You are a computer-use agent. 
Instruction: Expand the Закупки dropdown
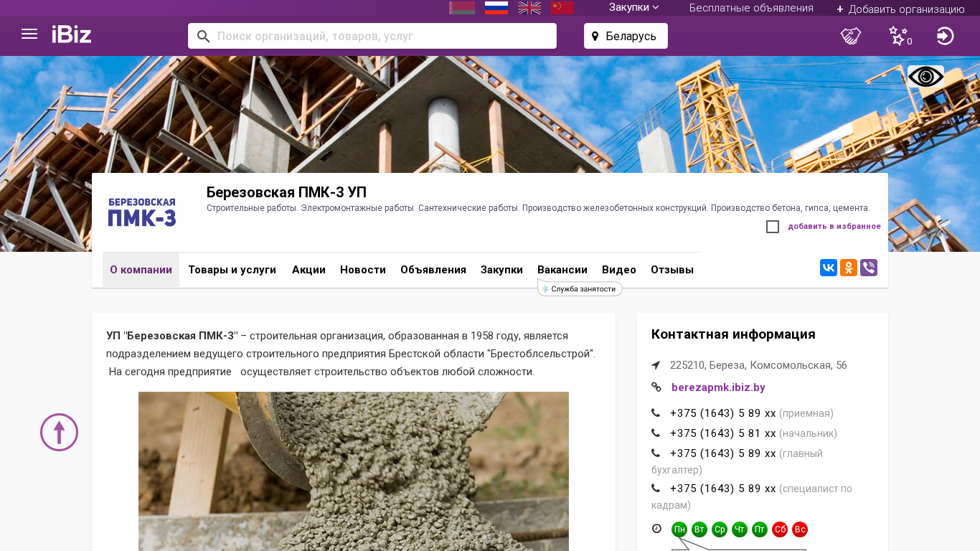[633, 7]
